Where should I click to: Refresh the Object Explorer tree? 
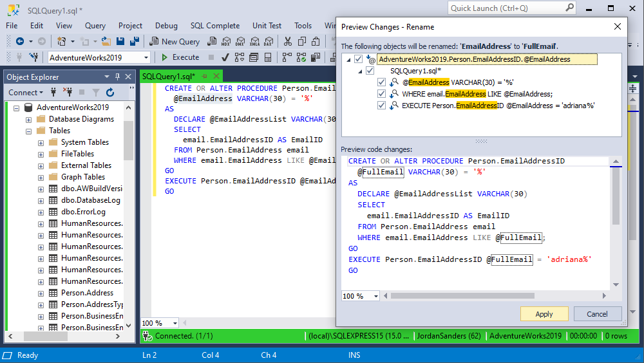click(x=110, y=93)
